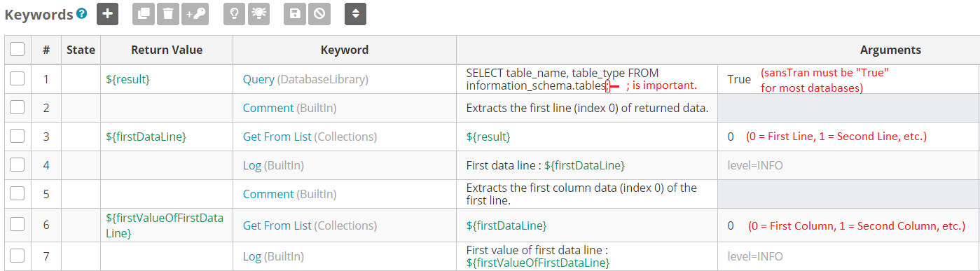980x271 pixels.
Task: Open the Query keyword link
Action: pyautogui.click(x=258, y=79)
